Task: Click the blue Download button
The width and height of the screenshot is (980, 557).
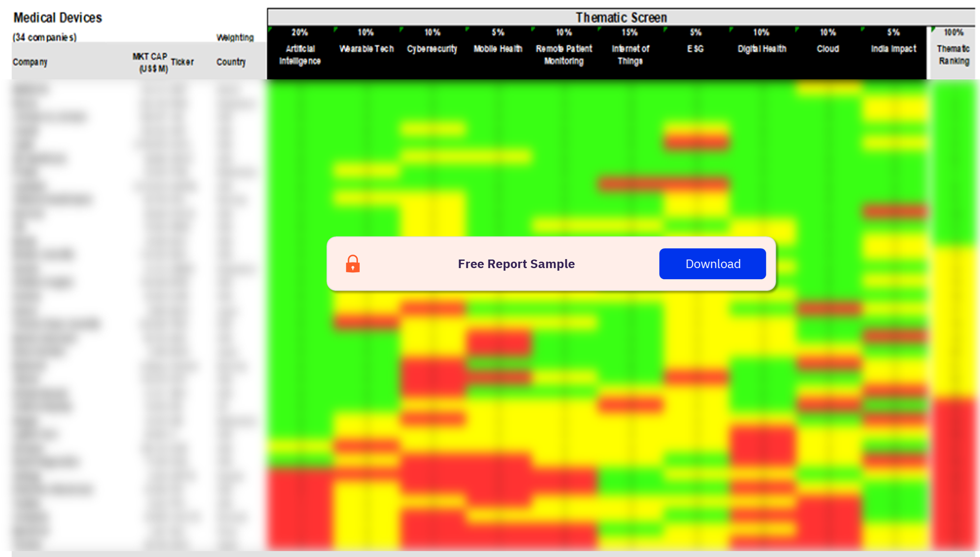Action: coord(712,264)
